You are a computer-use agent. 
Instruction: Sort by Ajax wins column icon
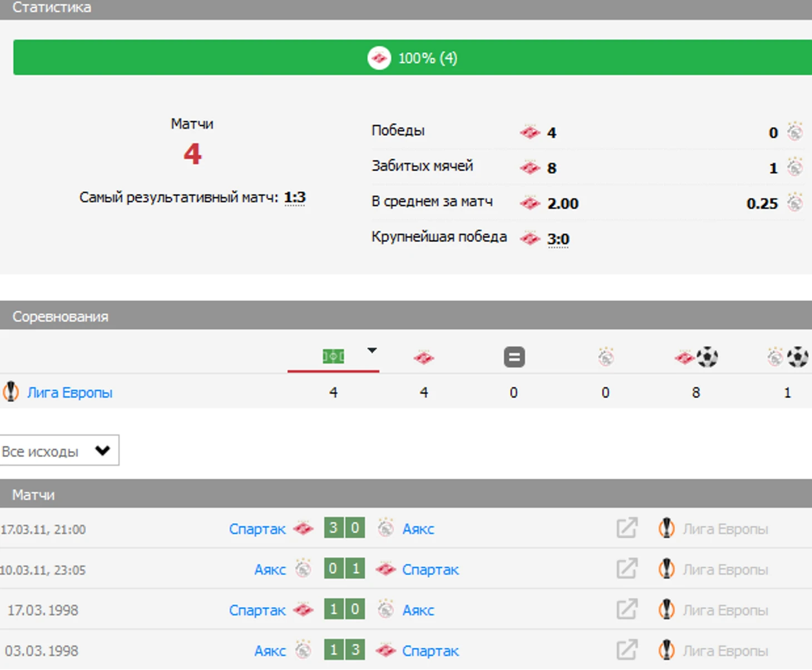coord(606,357)
